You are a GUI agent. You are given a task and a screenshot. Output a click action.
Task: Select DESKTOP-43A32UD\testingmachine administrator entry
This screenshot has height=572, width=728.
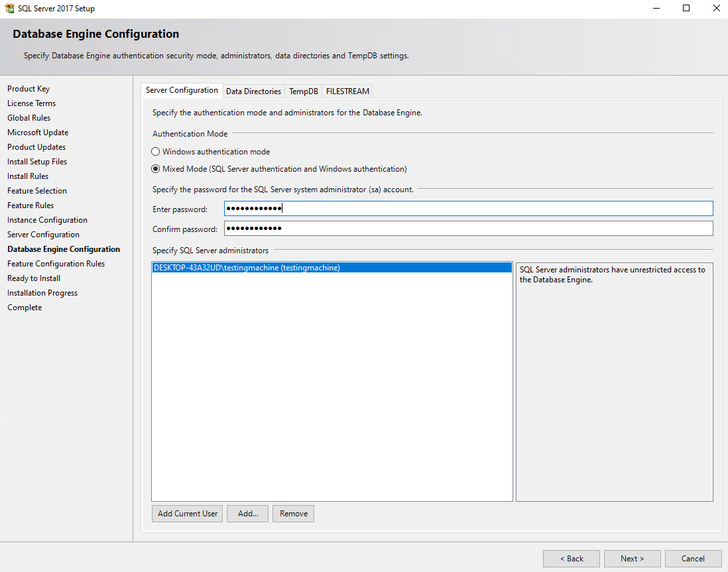tap(332, 268)
